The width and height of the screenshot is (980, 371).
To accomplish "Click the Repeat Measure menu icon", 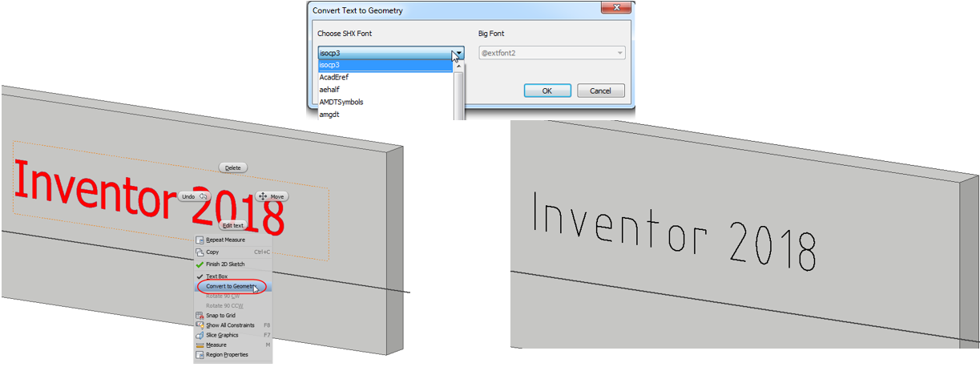I will (200, 240).
